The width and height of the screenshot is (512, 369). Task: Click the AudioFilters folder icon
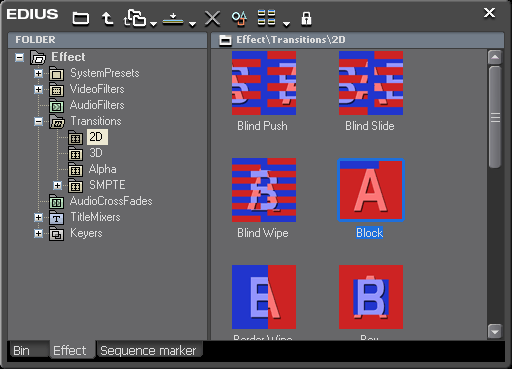pos(56,106)
